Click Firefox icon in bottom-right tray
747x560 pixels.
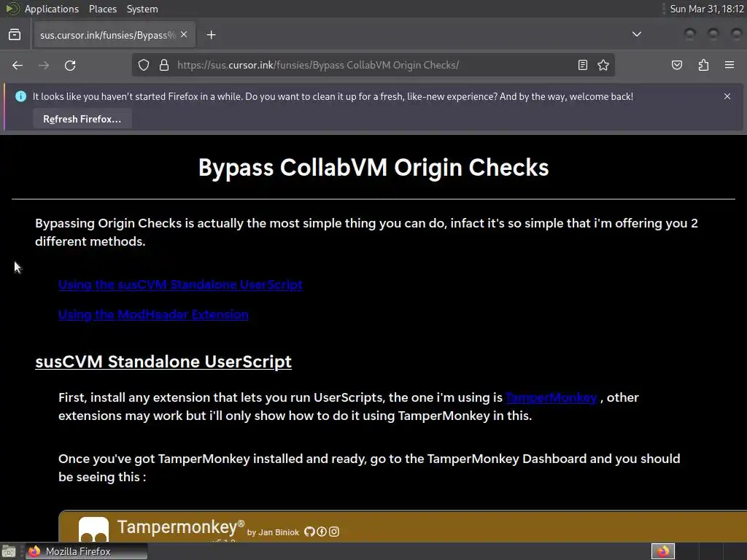pyautogui.click(x=663, y=551)
